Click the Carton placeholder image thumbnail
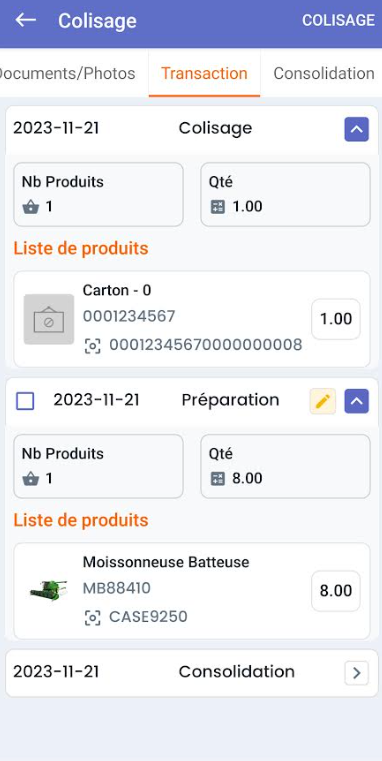This screenshot has height=761, width=382. [49, 319]
